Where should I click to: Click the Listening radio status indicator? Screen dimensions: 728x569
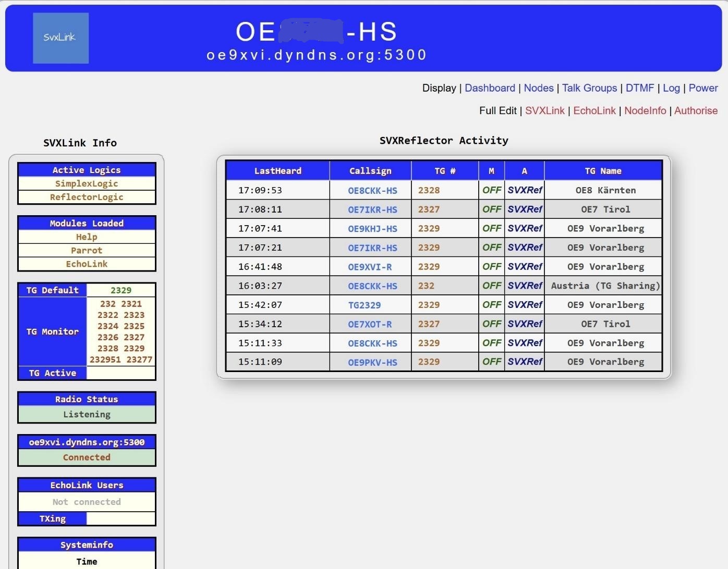(87, 414)
